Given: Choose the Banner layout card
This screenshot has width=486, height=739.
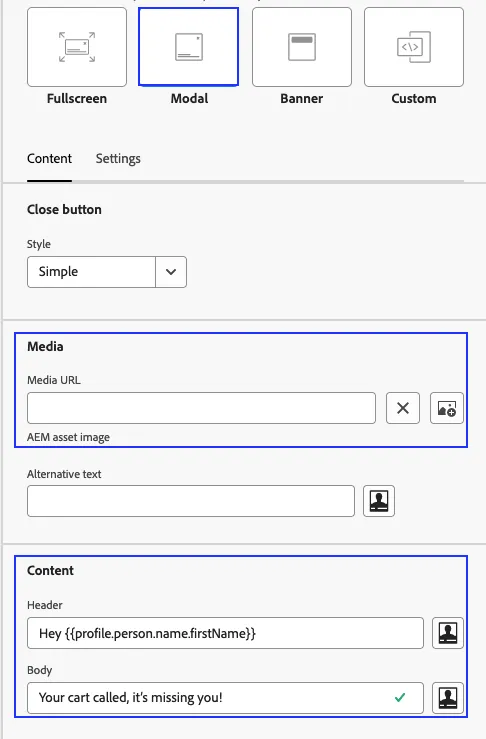Looking at the screenshot, I should tap(302, 47).
